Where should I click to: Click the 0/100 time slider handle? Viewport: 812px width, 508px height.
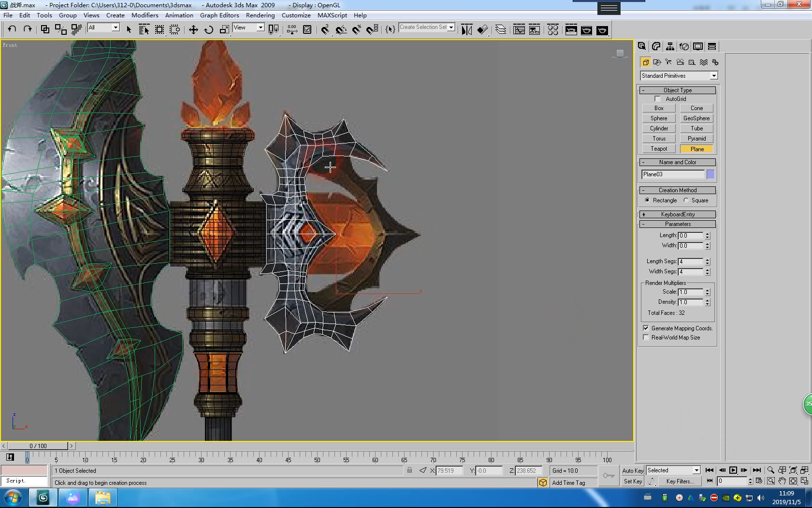click(x=38, y=446)
